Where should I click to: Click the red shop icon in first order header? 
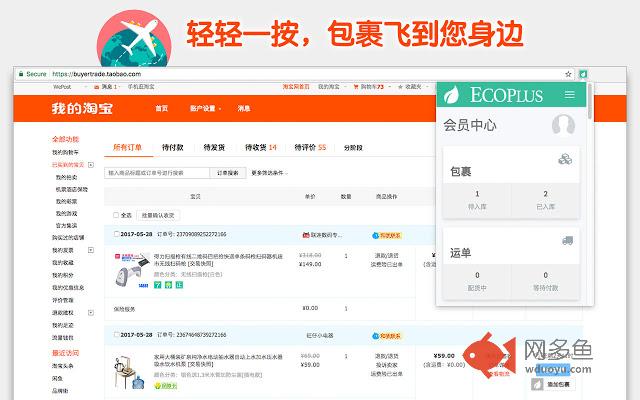(306, 235)
